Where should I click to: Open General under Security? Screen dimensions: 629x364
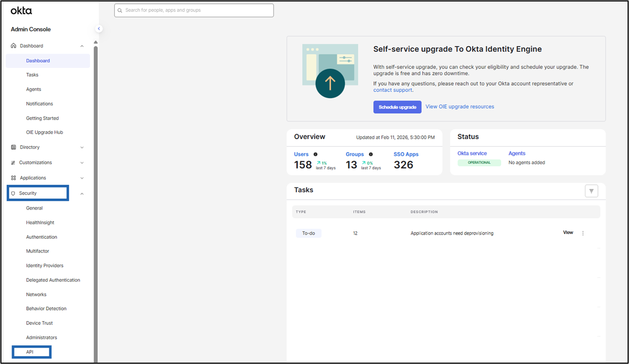pos(34,208)
